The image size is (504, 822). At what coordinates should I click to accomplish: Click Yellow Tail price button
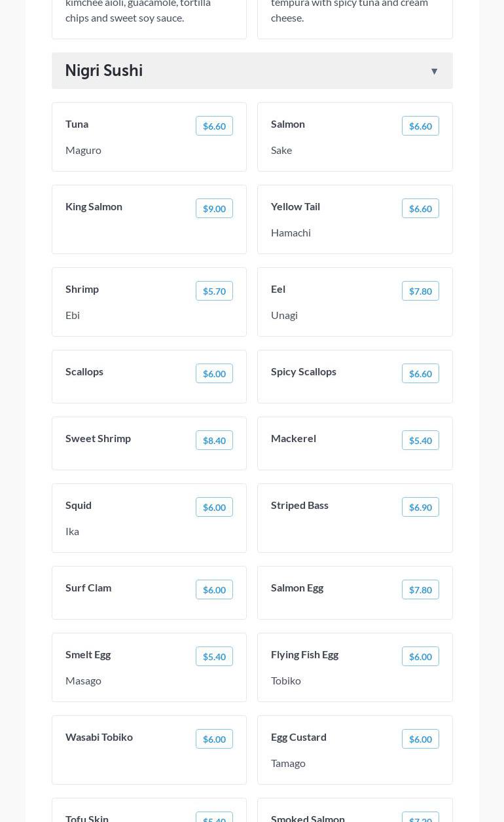[420, 208]
